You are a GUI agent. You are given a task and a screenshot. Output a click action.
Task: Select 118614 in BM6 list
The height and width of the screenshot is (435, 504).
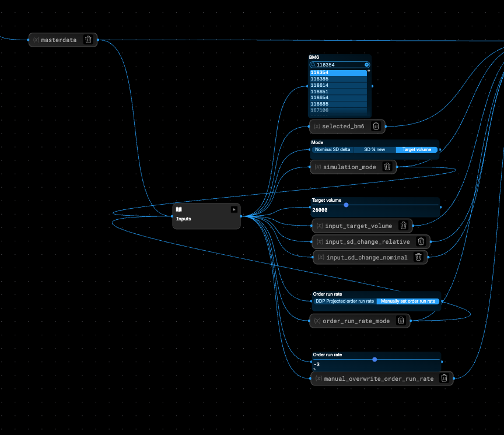click(338, 86)
